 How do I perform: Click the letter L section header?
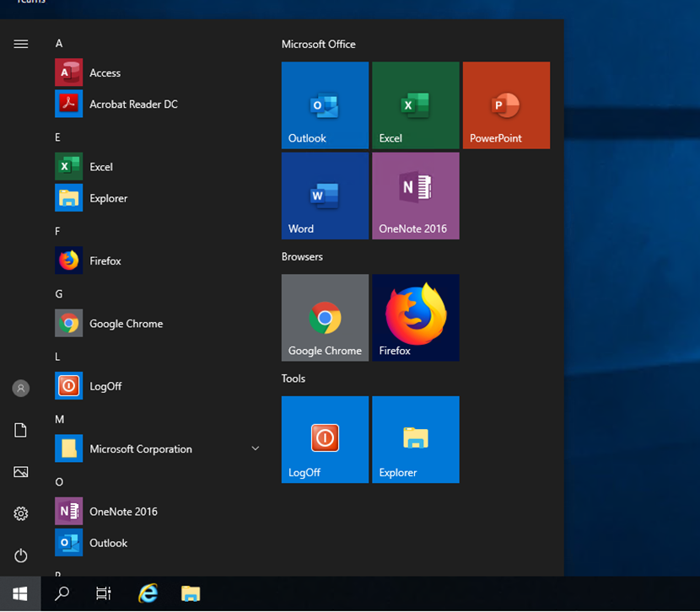tap(57, 357)
